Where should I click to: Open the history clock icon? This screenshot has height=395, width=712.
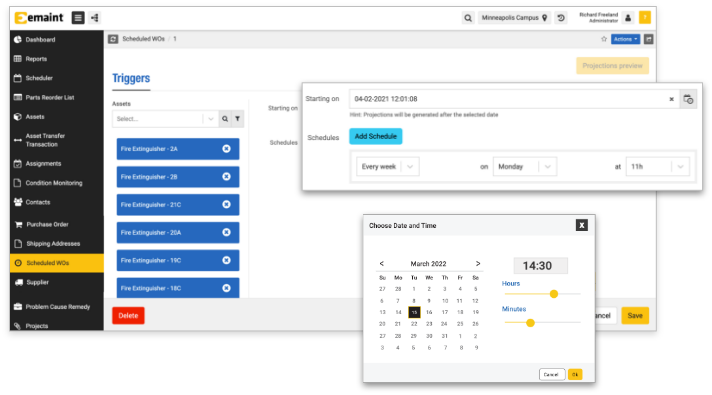point(561,18)
